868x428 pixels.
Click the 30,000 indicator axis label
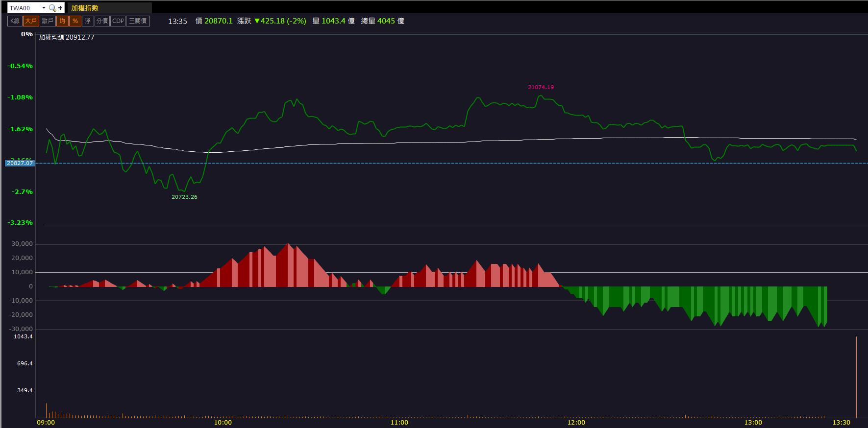23,244
